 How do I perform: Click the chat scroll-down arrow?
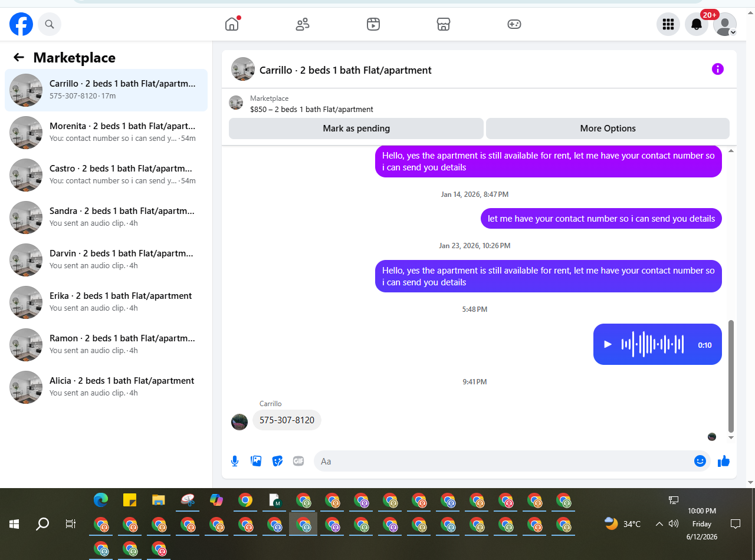tap(731, 437)
